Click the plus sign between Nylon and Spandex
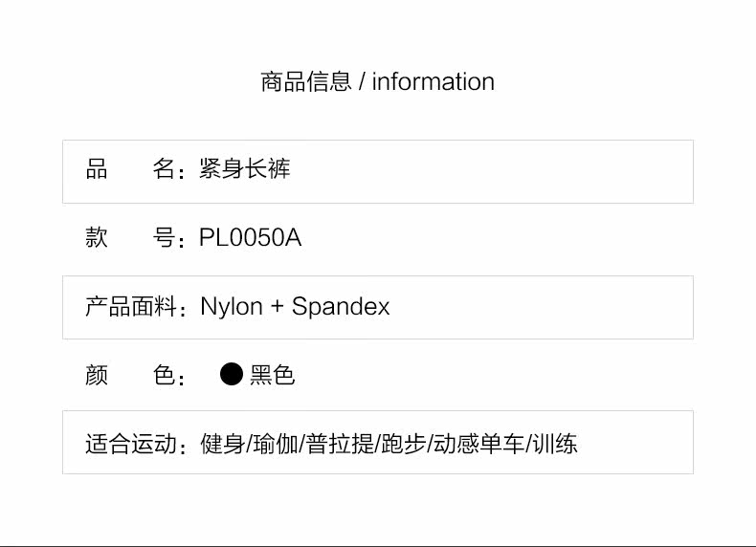The height and width of the screenshot is (547, 756). [278, 306]
